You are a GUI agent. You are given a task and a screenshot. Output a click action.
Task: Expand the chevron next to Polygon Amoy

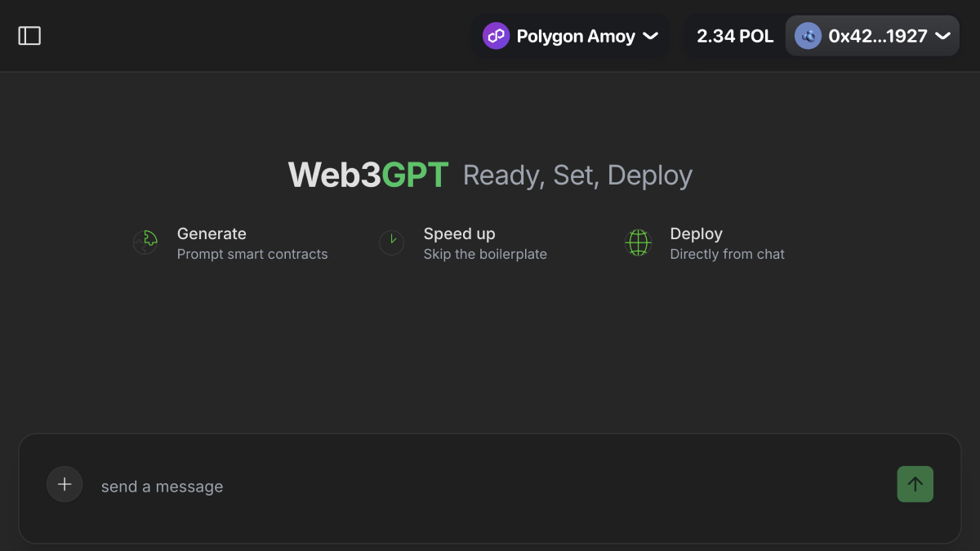tap(651, 36)
